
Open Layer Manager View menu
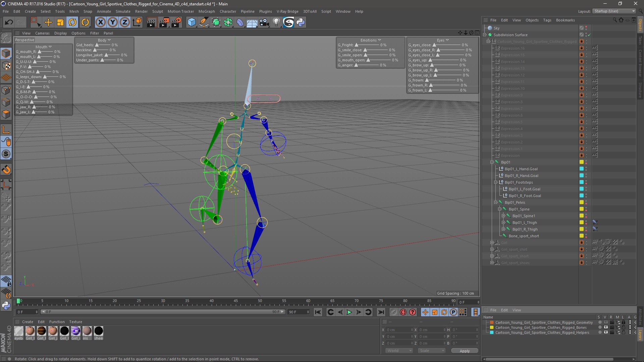pos(517,310)
